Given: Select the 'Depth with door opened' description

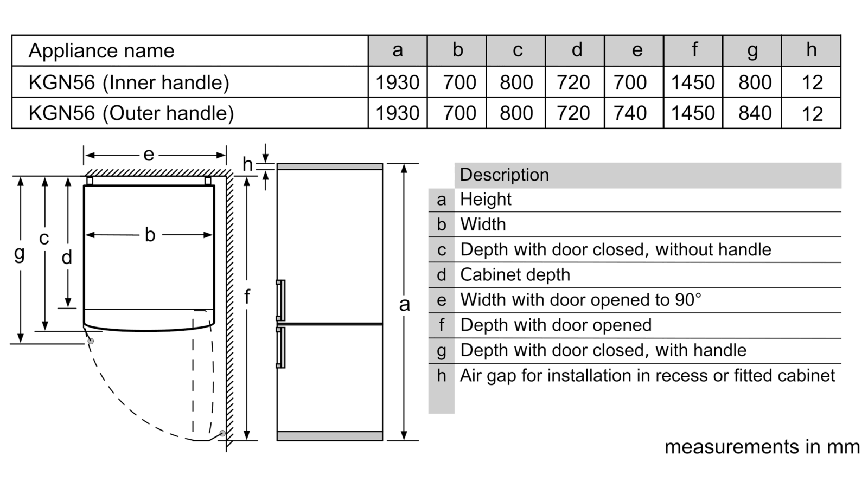Looking at the screenshot, I should point(556,325).
